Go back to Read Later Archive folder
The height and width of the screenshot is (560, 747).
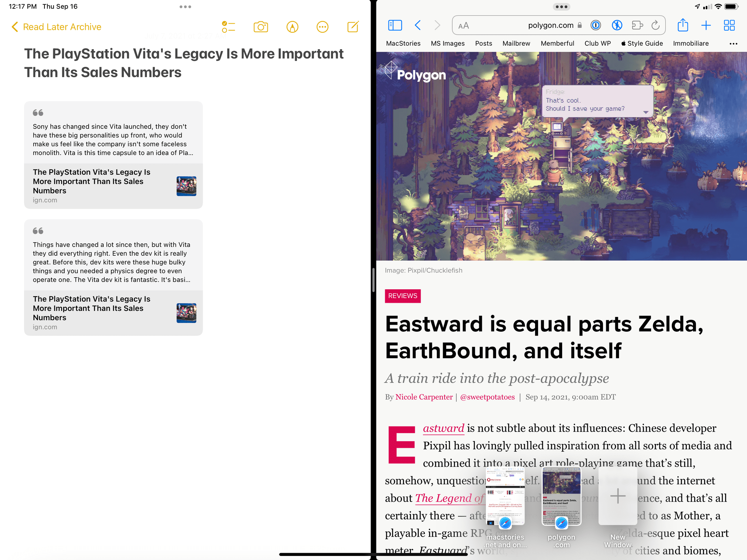click(x=57, y=27)
